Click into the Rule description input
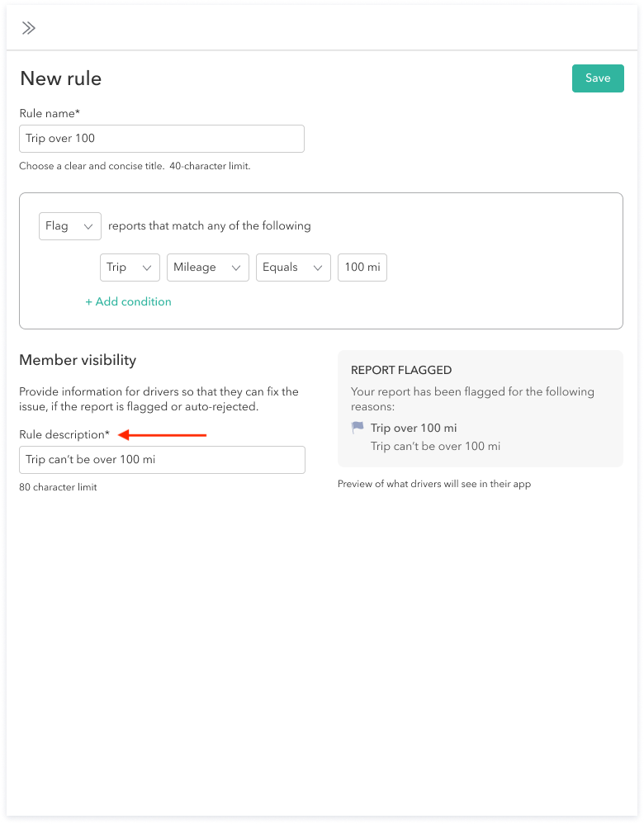 coord(162,460)
